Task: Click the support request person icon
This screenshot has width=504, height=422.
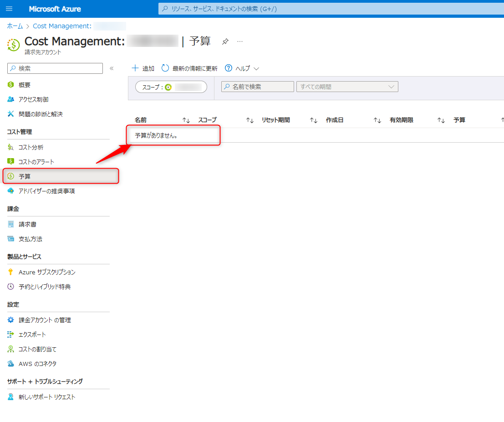Action: point(10,396)
